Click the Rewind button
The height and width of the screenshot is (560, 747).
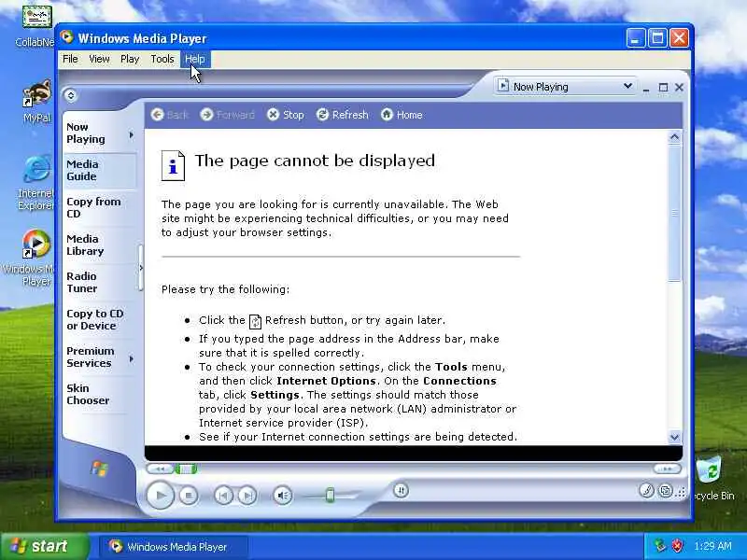pyautogui.click(x=160, y=469)
